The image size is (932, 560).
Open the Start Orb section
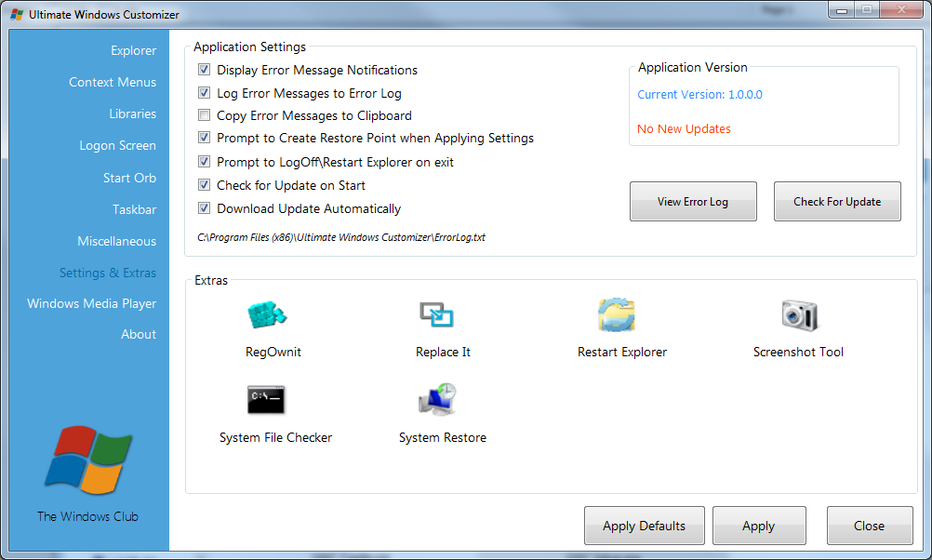tap(129, 178)
